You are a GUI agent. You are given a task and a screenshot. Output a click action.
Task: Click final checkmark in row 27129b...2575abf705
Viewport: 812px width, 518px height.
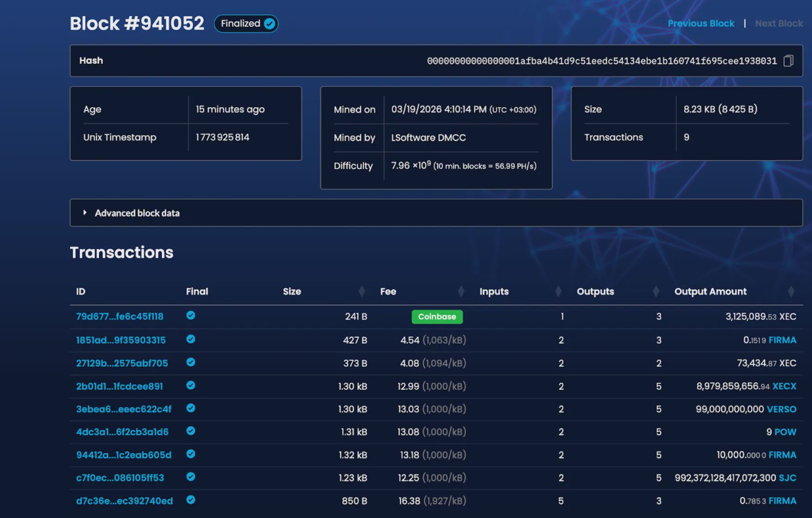pyautogui.click(x=190, y=362)
